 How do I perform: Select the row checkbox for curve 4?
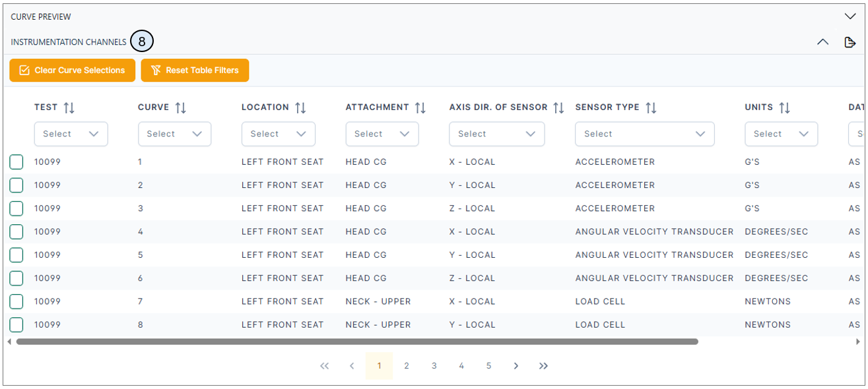tap(17, 231)
